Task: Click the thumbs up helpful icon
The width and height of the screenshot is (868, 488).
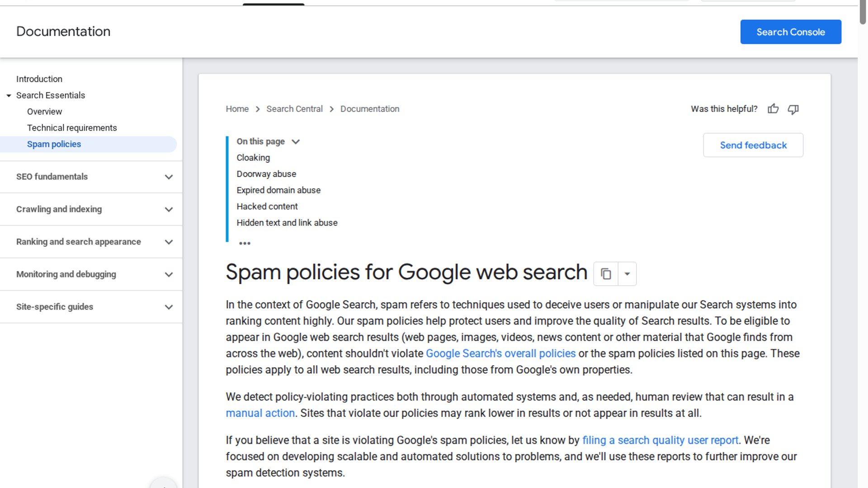Action: [773, 109]
